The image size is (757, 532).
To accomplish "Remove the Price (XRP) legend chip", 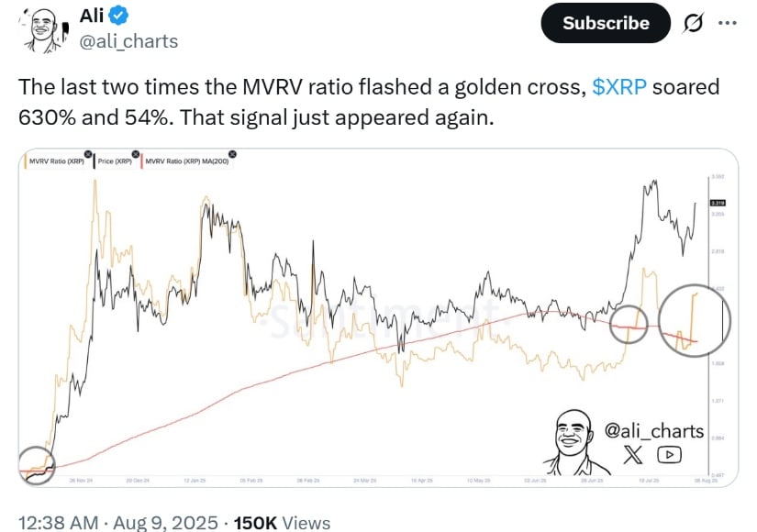I will [x=135, y=154].
